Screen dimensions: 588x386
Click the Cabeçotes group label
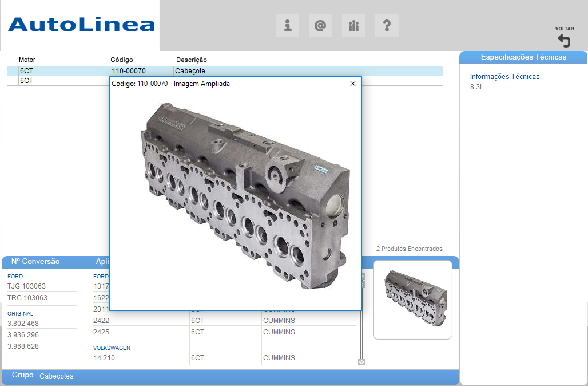coord(56,376)
